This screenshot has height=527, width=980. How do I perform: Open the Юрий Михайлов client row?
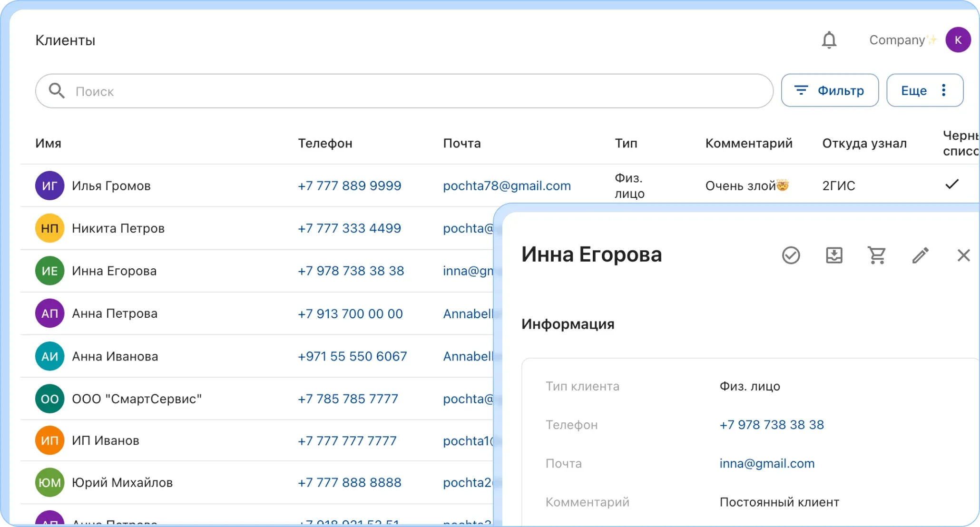pyautogui.click(x=257, y=483)
